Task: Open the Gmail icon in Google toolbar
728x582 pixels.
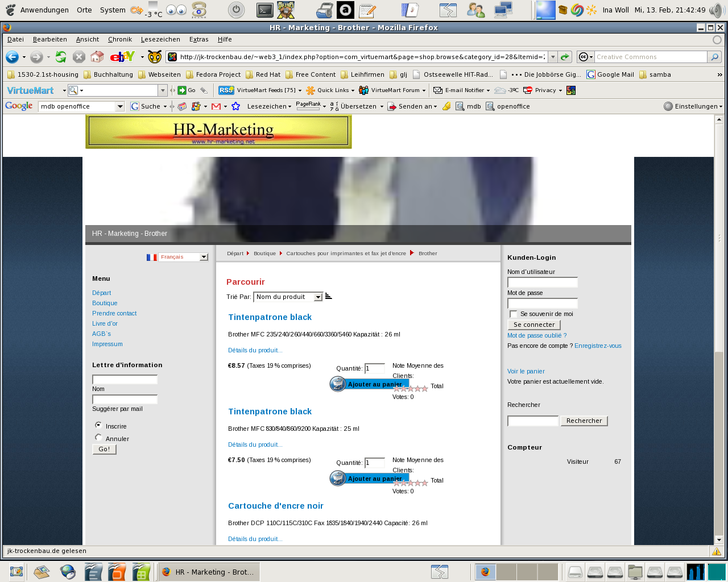Action: pyautogui.click(x=216, y=106)
